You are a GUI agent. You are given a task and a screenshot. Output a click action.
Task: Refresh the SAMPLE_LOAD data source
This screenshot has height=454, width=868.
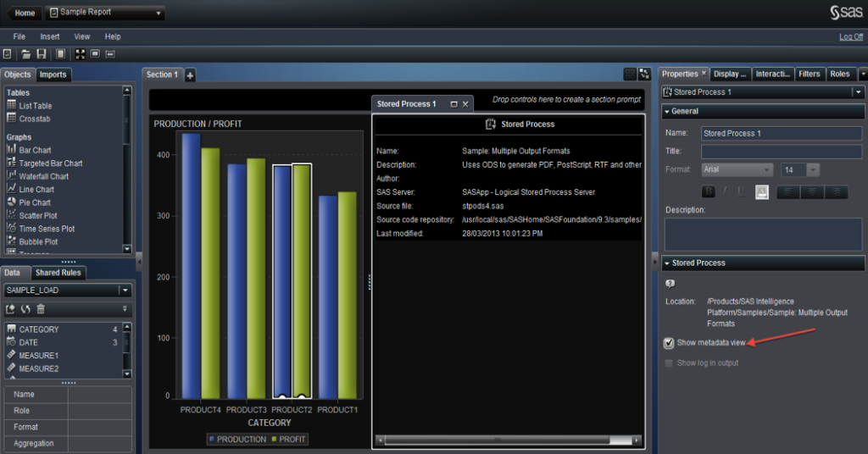[x=25, y=309]
